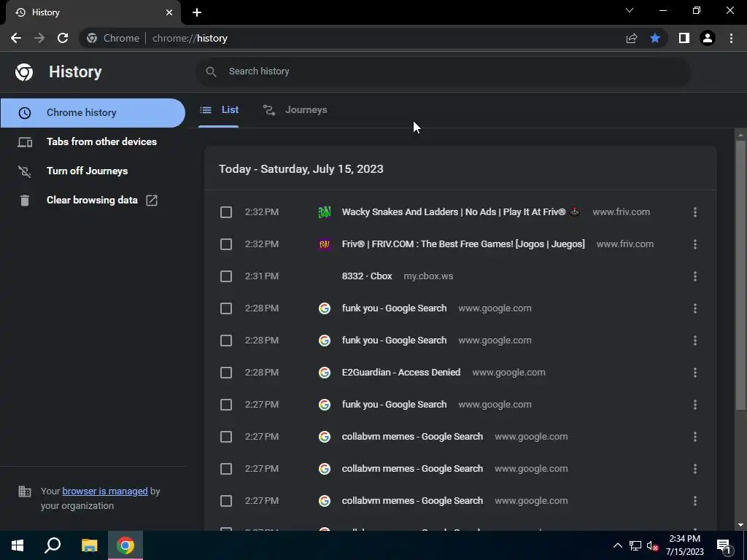747x560 pixels.
Task: Switch to the Journeys tab
Action: click(295, 110)
